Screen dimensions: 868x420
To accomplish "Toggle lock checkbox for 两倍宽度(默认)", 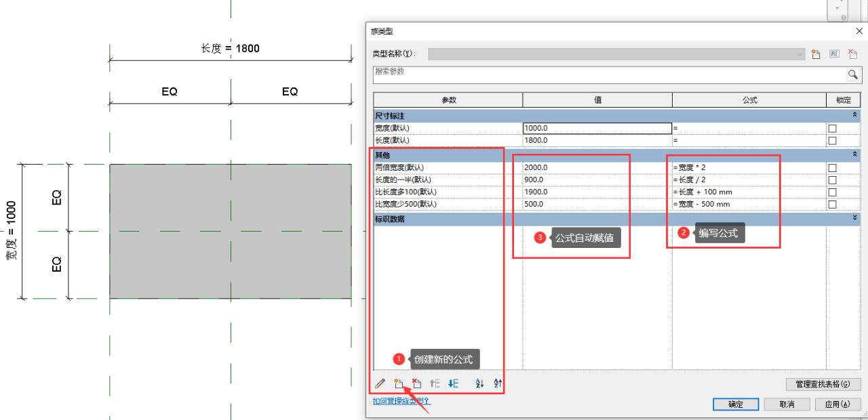I will pyautogui.click(x=832, y=168).
